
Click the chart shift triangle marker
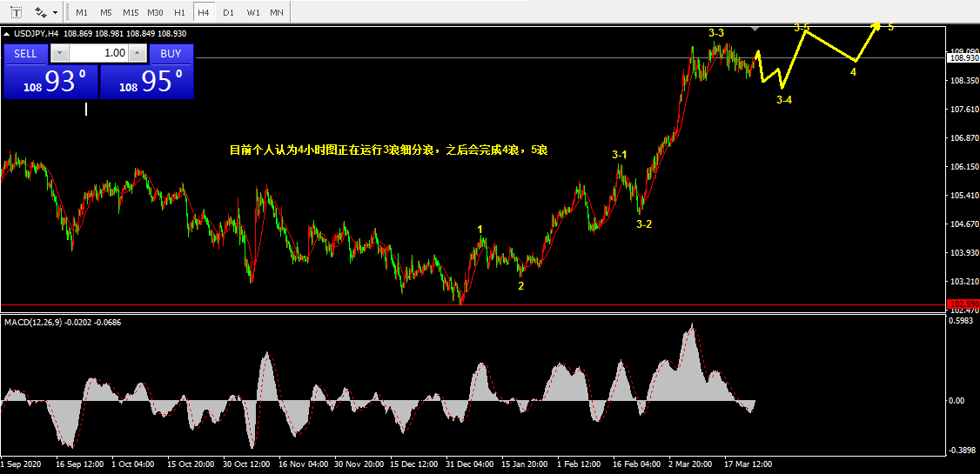tap(755, 29)
